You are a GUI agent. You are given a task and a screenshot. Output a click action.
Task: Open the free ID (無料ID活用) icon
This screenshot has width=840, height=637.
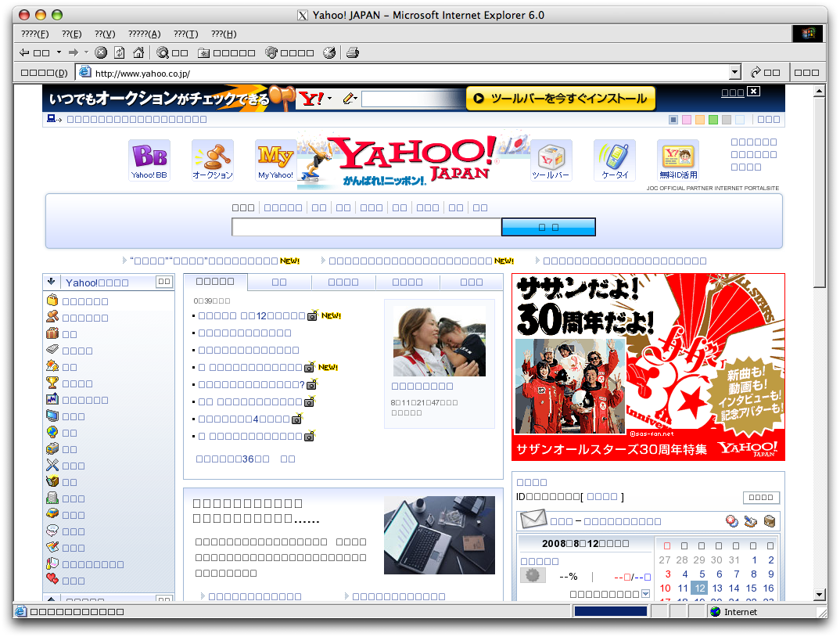pos(678,160)
